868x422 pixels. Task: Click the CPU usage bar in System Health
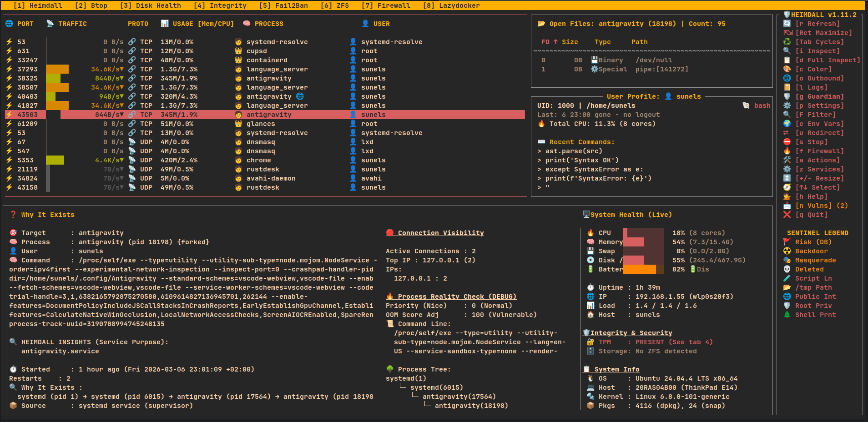click(644, 233)
